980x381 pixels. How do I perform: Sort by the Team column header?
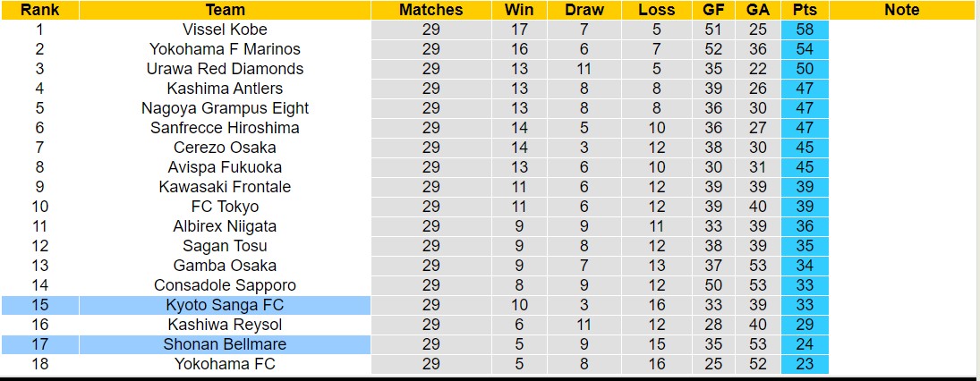[x=225, y=10]
